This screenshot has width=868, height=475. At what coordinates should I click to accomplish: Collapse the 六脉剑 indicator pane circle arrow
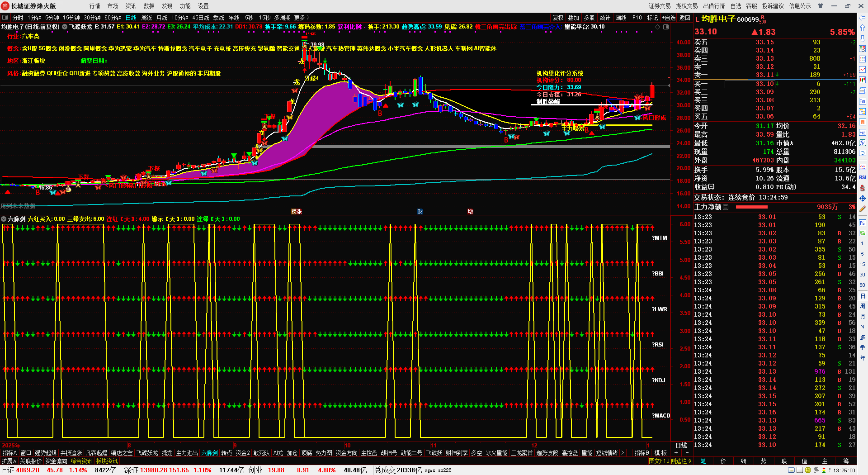pos(4,219)
